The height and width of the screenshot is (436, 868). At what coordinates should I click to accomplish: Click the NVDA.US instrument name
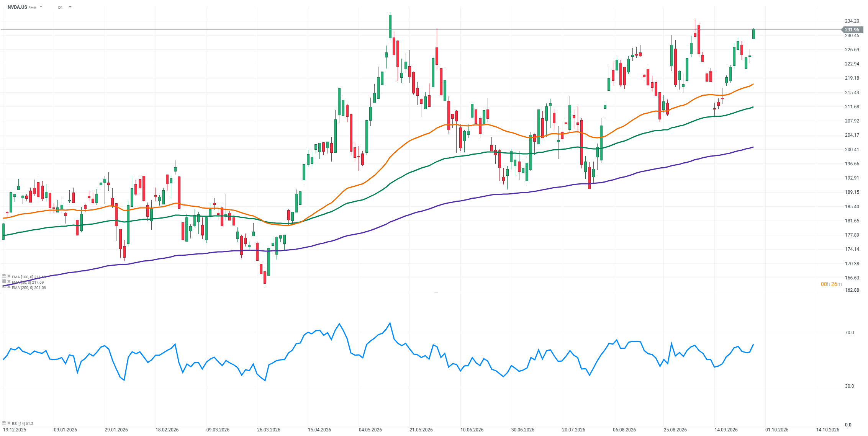pyautogui.click(x=17, y=7)
